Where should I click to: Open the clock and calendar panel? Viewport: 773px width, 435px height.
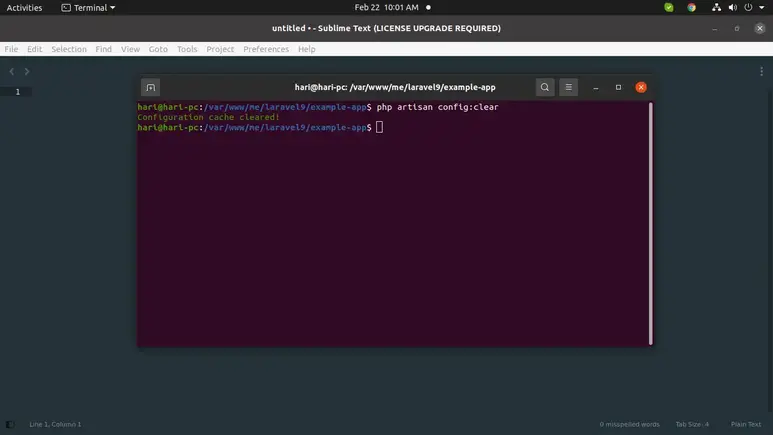tap(386, 7)
